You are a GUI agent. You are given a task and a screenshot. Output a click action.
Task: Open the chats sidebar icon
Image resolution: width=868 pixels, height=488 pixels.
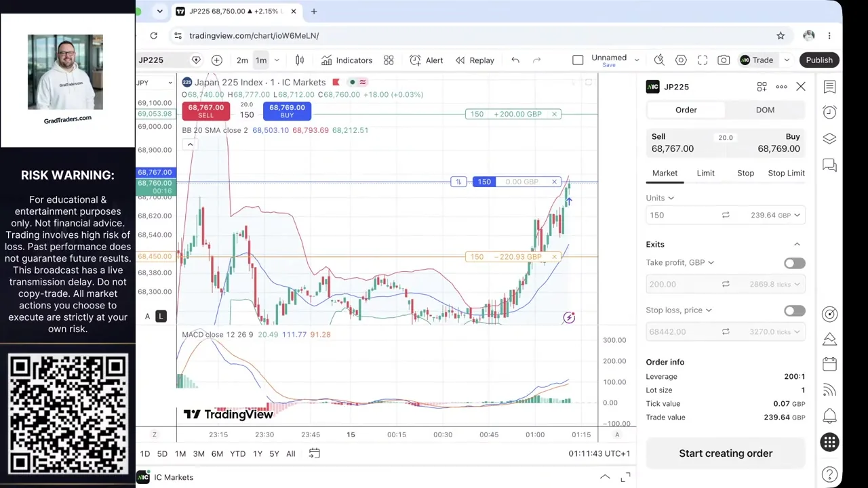pos(829,165)
